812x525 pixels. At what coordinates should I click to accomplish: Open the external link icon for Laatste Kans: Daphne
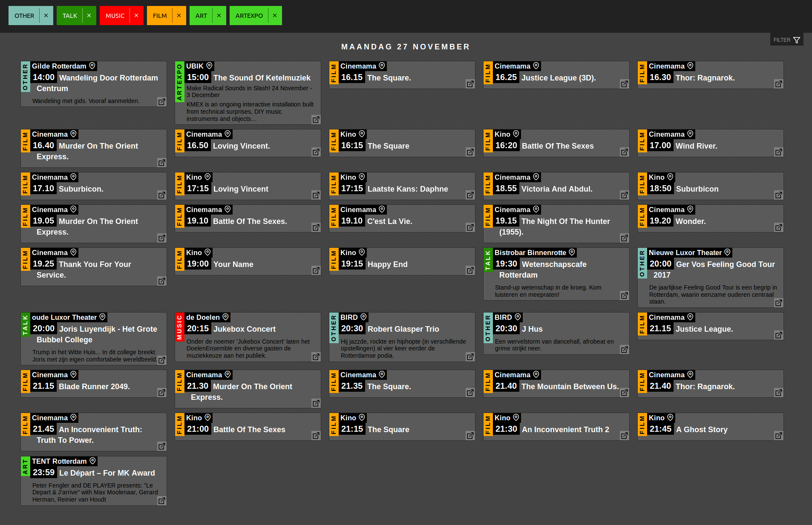[x=470, y=195]
